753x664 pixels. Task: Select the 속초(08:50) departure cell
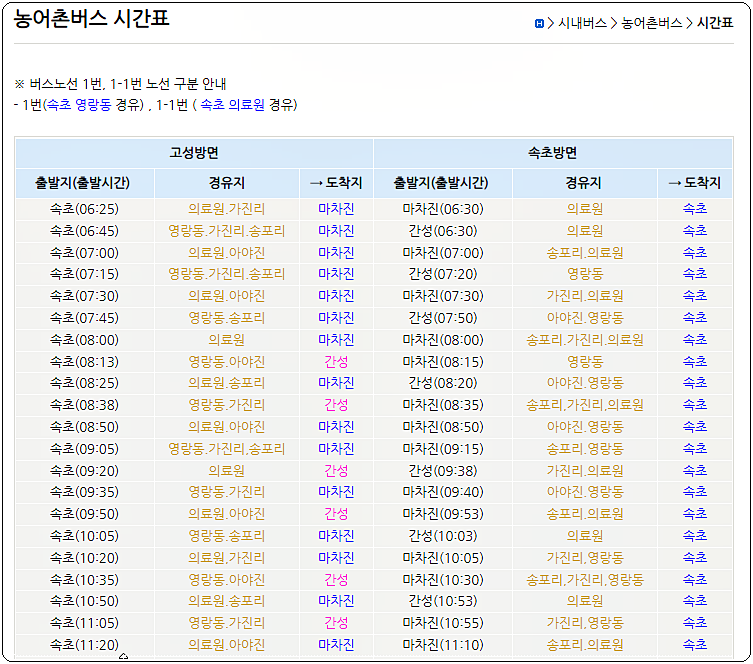(85, 427)
